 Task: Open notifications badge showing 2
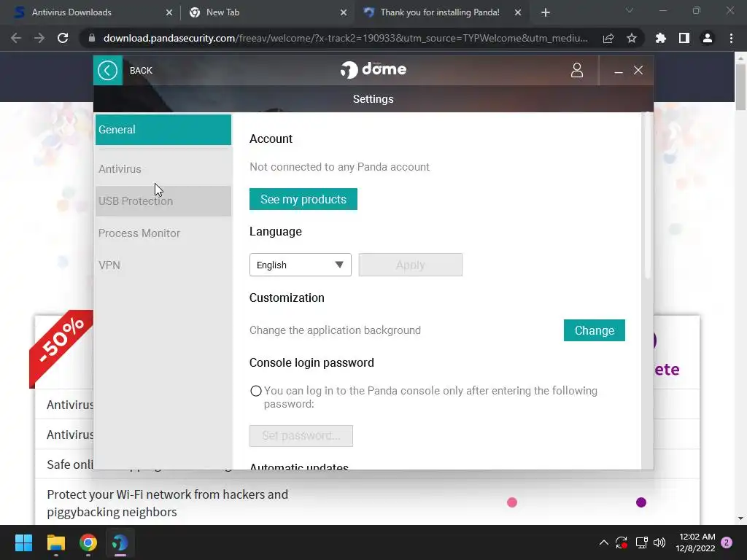point(727,542)
